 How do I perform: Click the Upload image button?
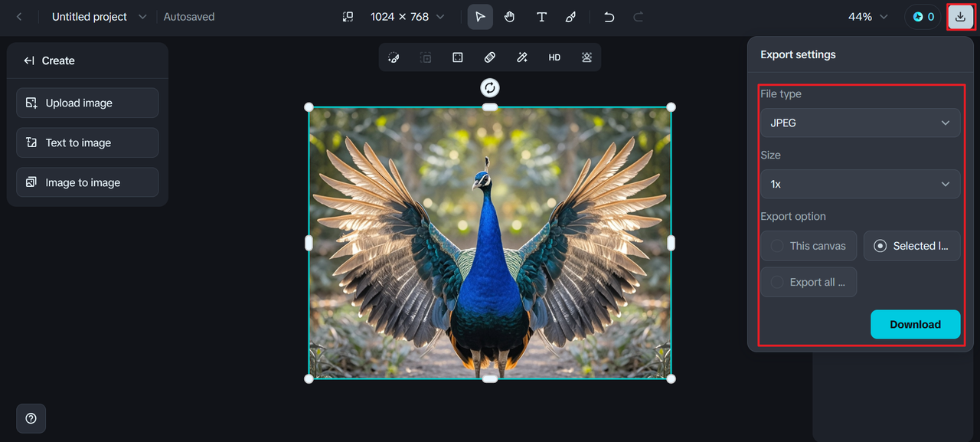(87, 103)
